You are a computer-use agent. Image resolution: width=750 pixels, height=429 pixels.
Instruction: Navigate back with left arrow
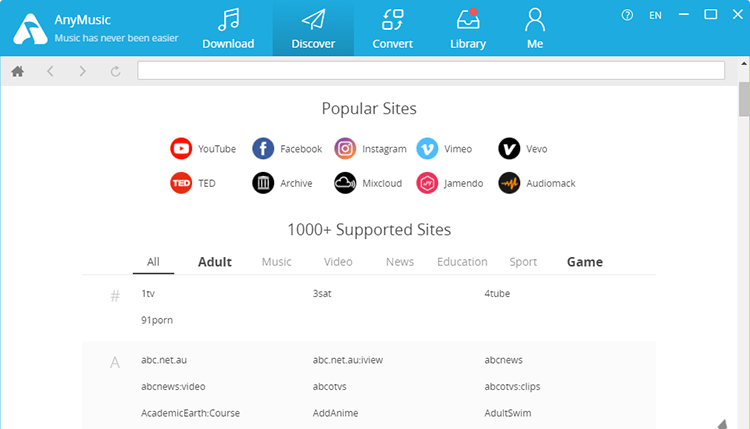coord(50,71)
